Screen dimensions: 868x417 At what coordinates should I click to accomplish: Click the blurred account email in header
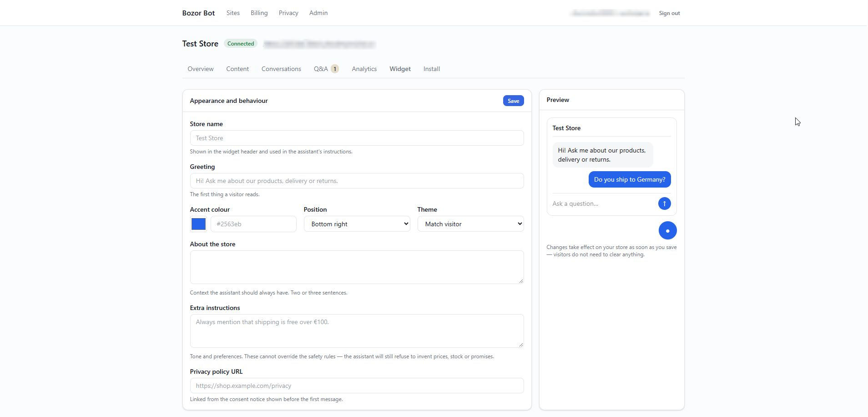(610, 13)
